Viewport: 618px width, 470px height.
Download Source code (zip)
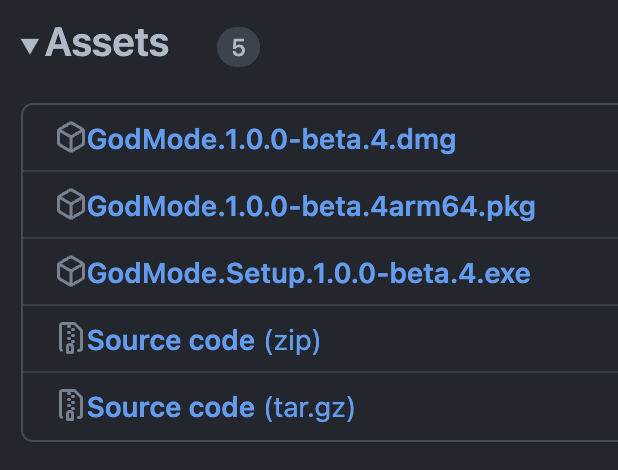tap(204, 341)
